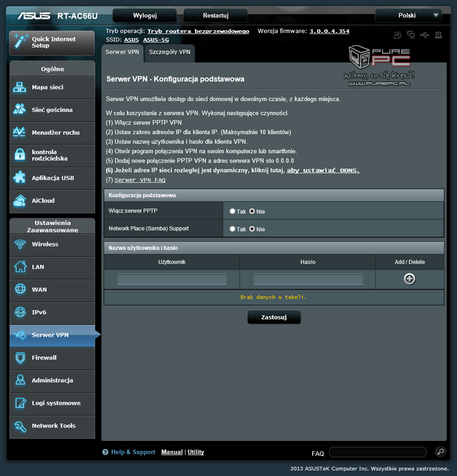Focus the Użytkownik input field
Image resolution: width=457 pixels, height=476 pixels.
tap(172, 279)
